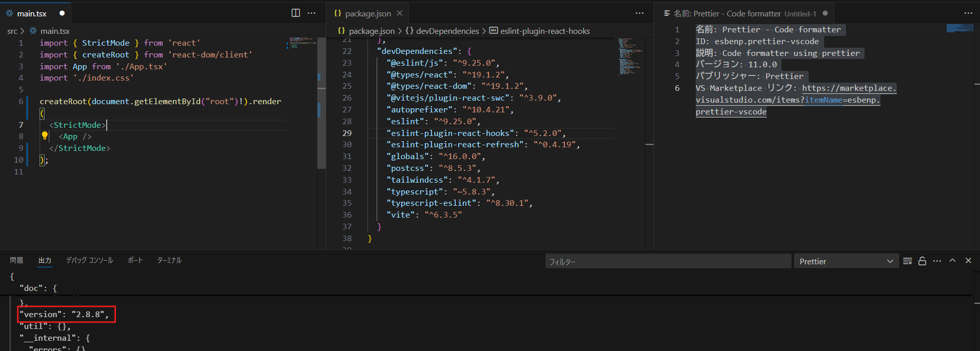Open the 問題 panel tab
This screenshot has height=351, width=980.
click(16, 260)
